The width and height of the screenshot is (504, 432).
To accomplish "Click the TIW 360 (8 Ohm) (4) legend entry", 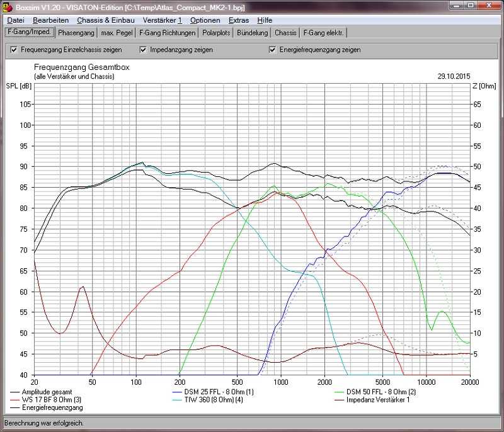I will [x=208, y=400].
